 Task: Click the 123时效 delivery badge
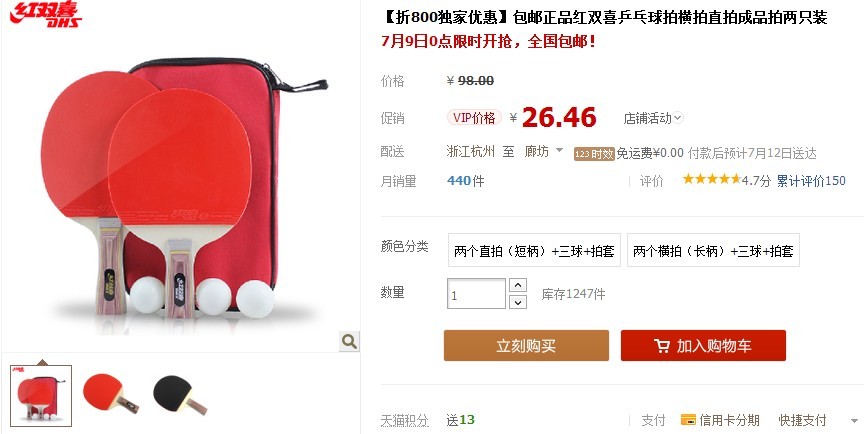click(594, 154)
